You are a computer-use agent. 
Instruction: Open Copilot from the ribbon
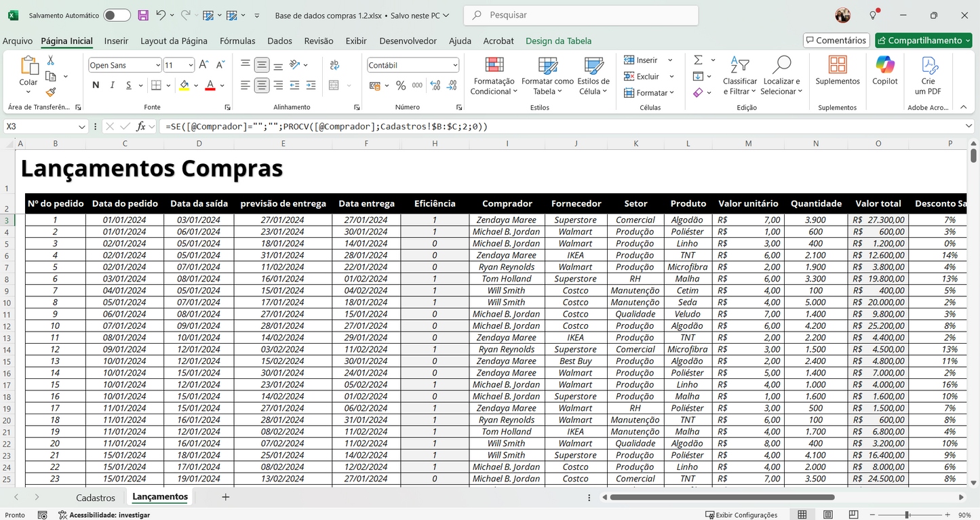pyautogui.click(x=884, y=71)
